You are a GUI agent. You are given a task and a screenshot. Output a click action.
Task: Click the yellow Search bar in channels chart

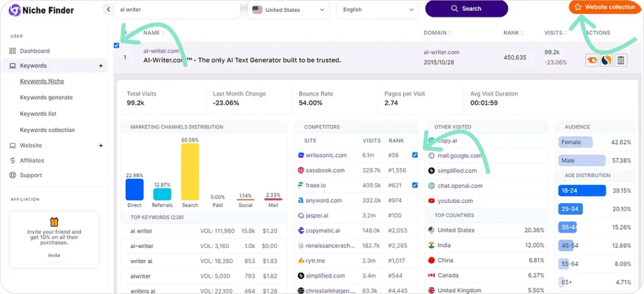[190, 172]
